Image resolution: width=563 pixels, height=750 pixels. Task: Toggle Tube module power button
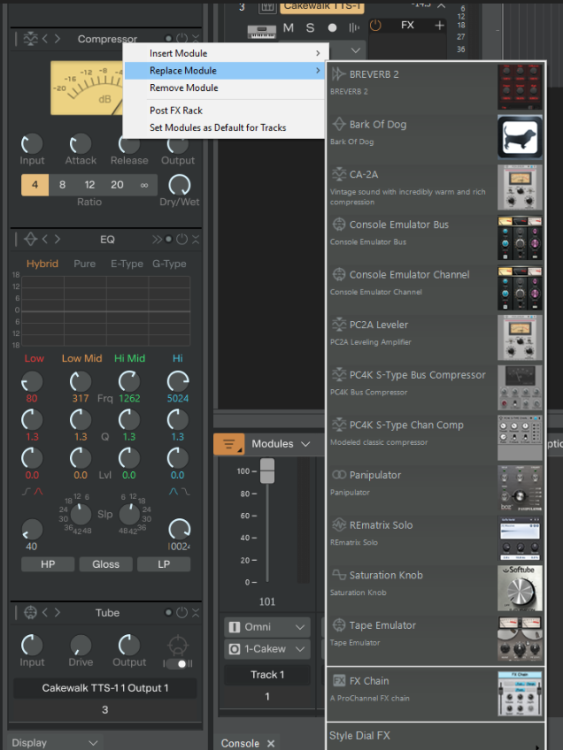(x=182, y=612)
